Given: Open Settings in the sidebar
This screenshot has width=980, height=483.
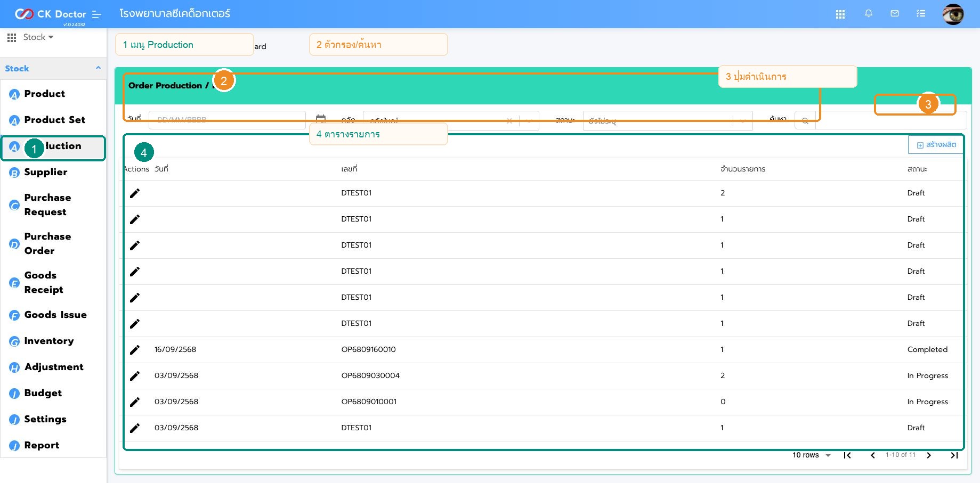Looking at the screenshot, I should coord(45,419).
